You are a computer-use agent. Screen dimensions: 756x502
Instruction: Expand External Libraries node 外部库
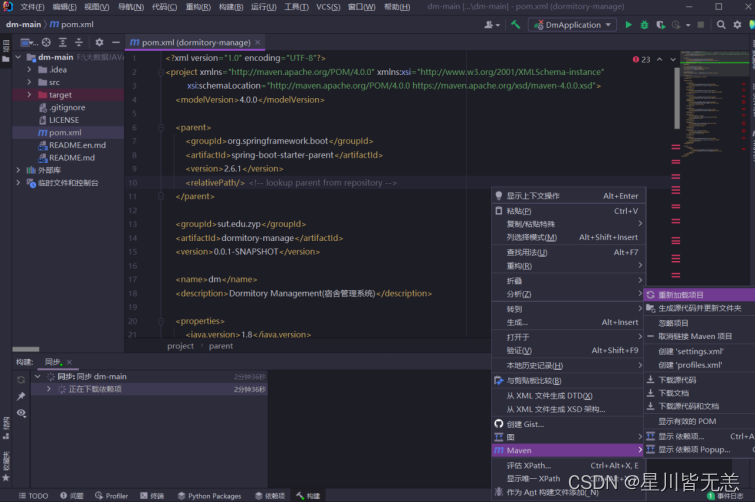[18, 170]
